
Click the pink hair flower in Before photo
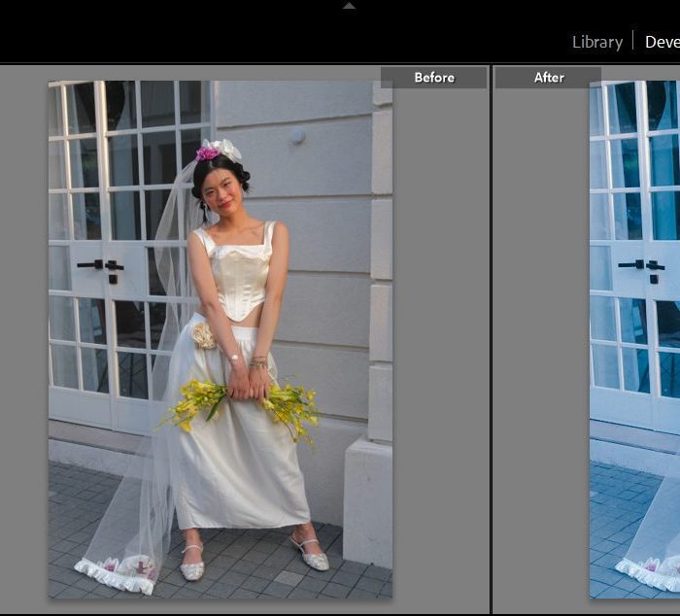coord(207,153)
